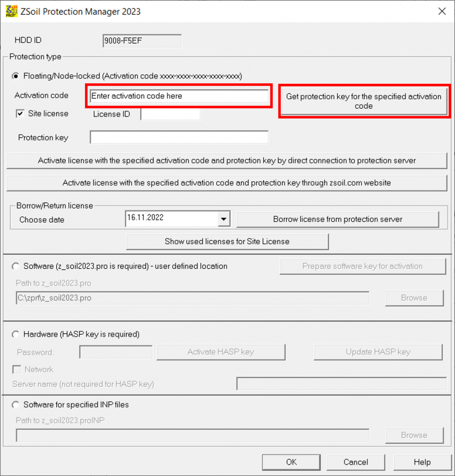This screenshot has height=476, width=455.
Task: Focus the Protection key input field
Action: pyautogui.click(x=179, y=138)
